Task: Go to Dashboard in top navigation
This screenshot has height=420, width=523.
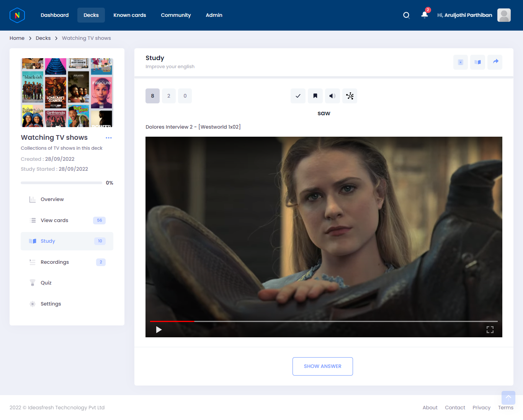Action: pyautogui.click(x=55, y=15)
